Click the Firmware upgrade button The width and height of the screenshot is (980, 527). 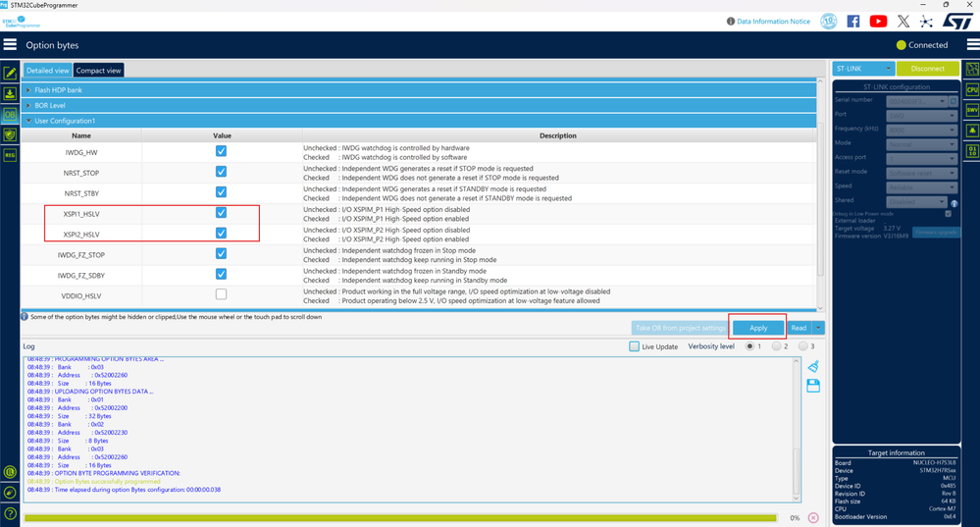pos(936,232)
